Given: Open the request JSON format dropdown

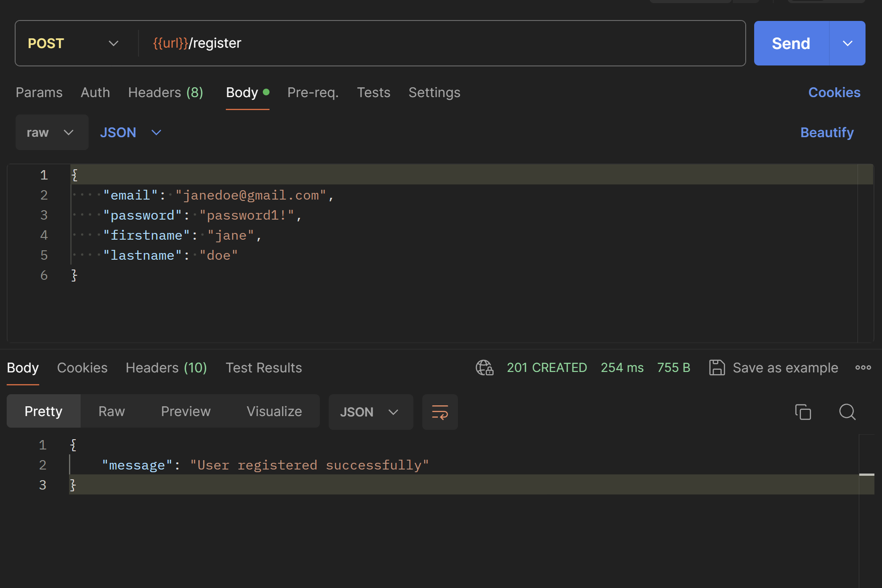Looking at the screenshot, I should point(130,133).
